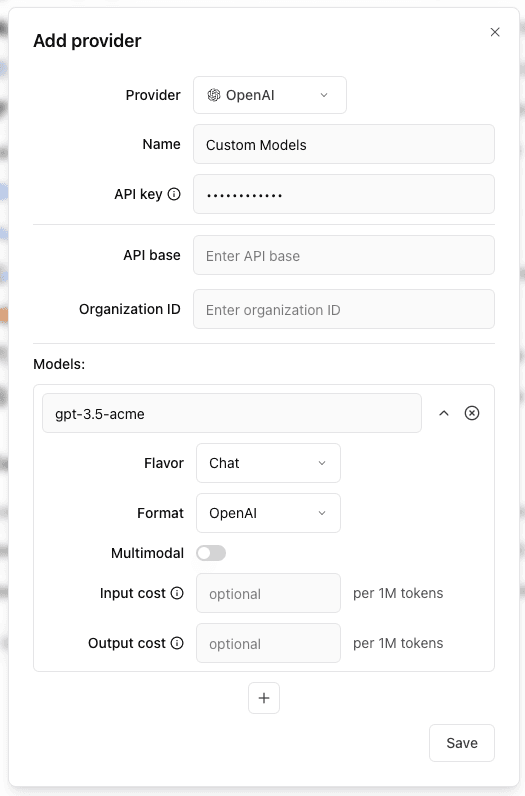Click the Input cost info icon

click(177, 593)
